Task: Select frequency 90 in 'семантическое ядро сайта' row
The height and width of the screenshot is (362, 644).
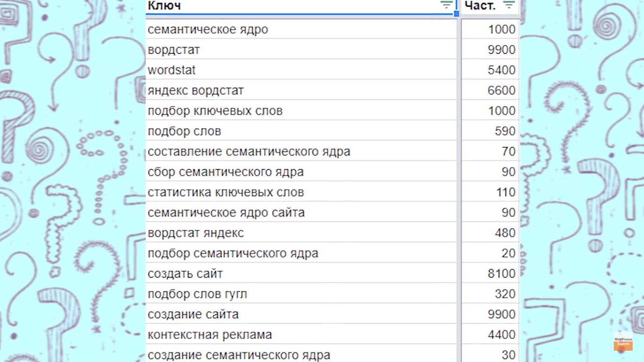Action: (x=490, y=212)
